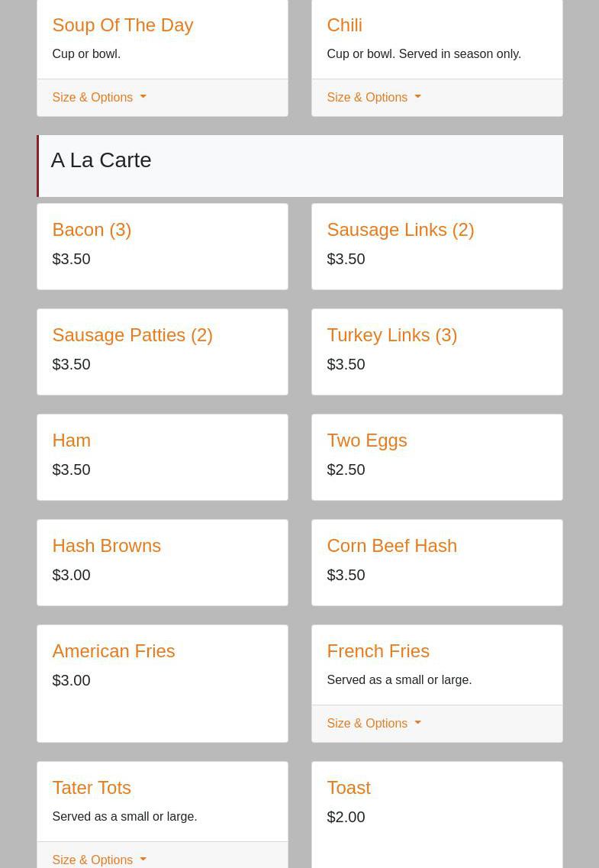Screen dimensions: 599x868
Task: Choose Bacon (3) from A La Carte
Action: [92, 230]
